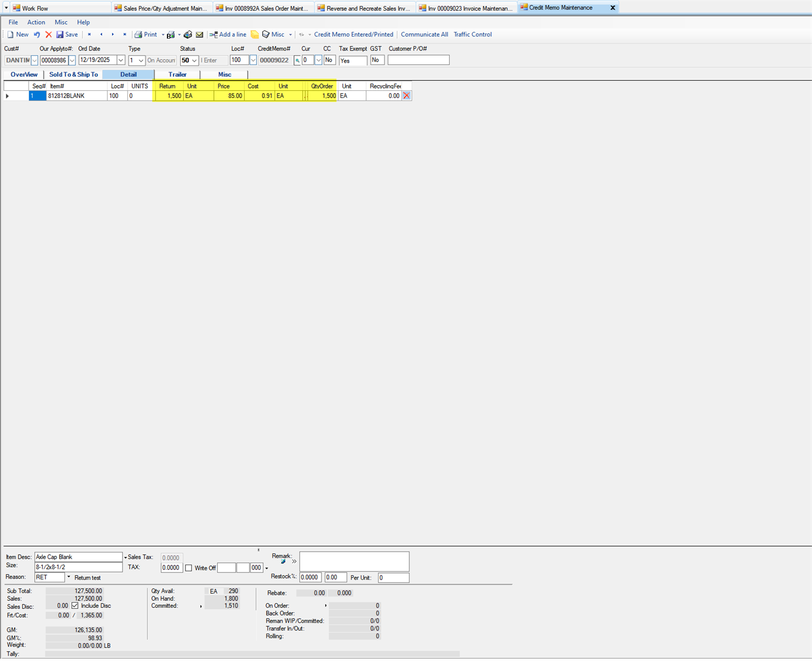Enable the Write Off checkbox
The image size is (812, 661).
point(189,567)
